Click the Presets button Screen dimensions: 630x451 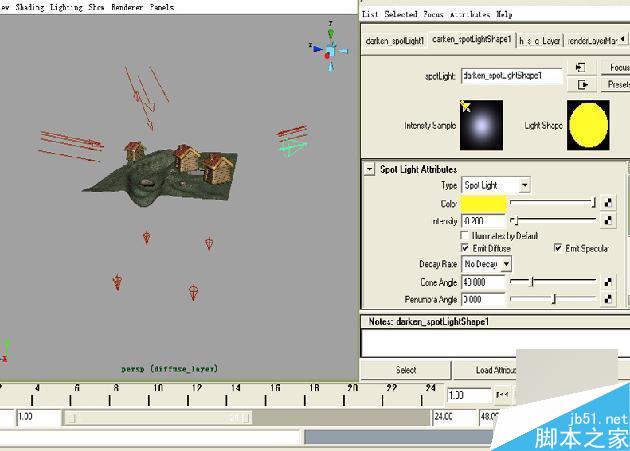pyautogui.click(x=616, y=84)
